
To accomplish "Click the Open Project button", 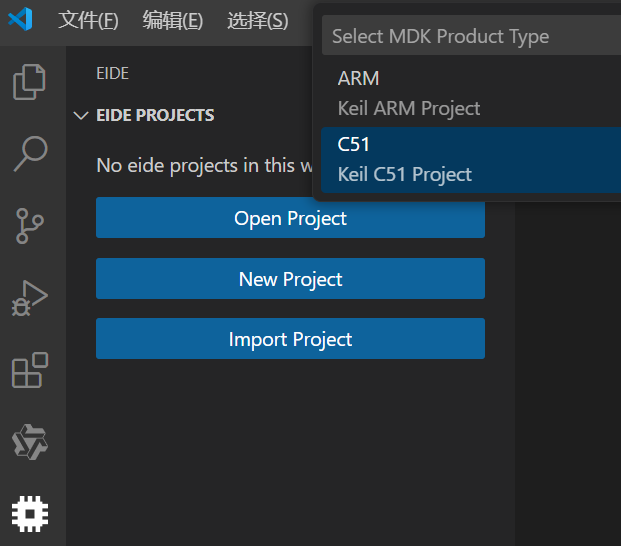I will (x=290, y=218).
